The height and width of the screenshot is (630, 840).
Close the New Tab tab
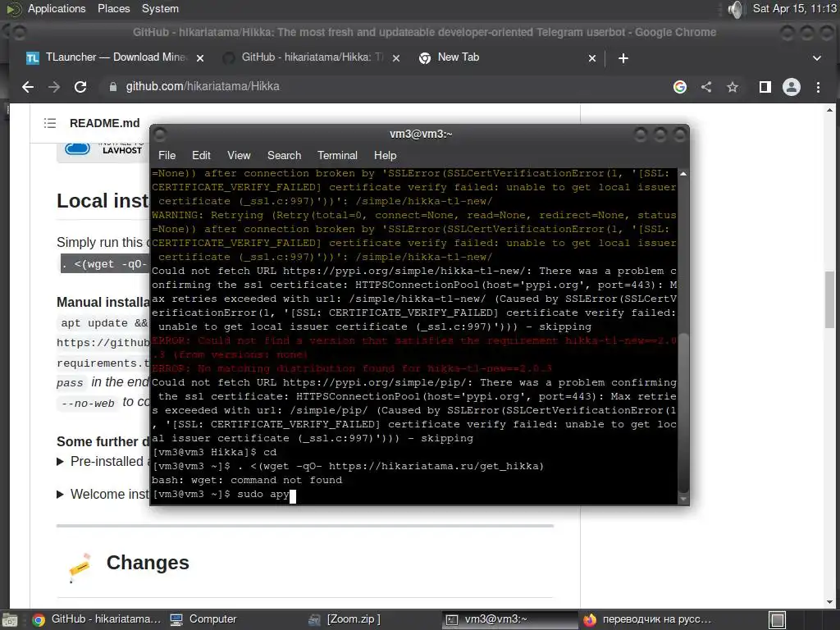pyautogui.click(x=592, y=58)
